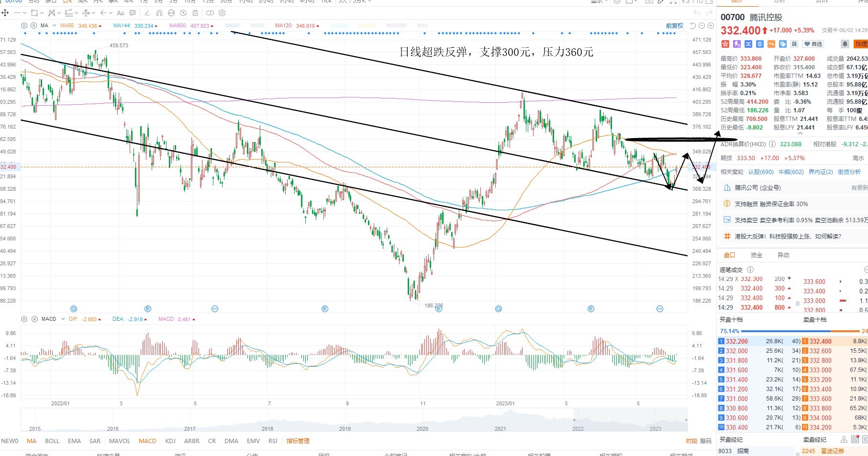Switch to the 资金 tab
Viewport: 868px width, 456px height.
click(756, 255)
